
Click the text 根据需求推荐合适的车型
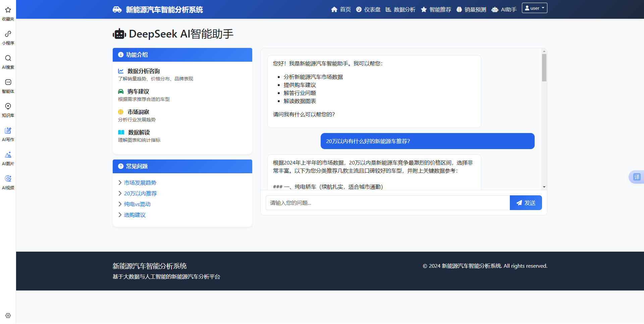[144, 99]
